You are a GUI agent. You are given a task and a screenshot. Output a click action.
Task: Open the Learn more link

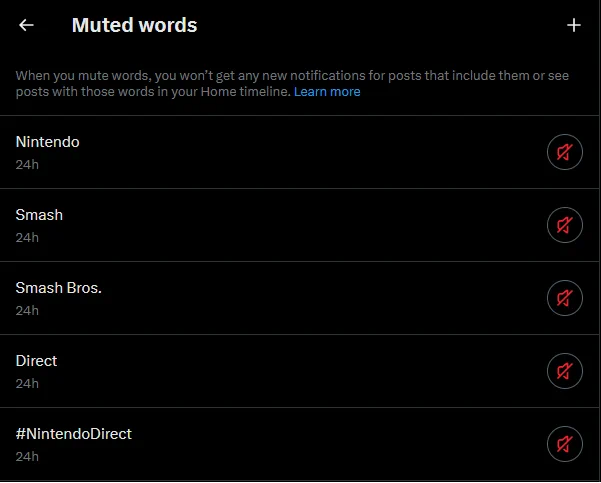(327, 92)
